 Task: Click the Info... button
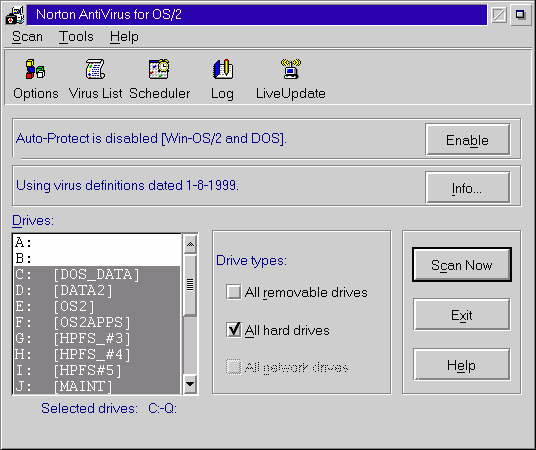pos(468,187)
